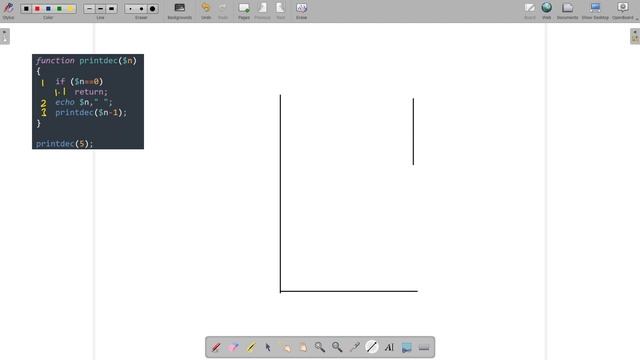Open the OpenBoard menu
This screenshot has width=640, height=360.
[623, 11]
